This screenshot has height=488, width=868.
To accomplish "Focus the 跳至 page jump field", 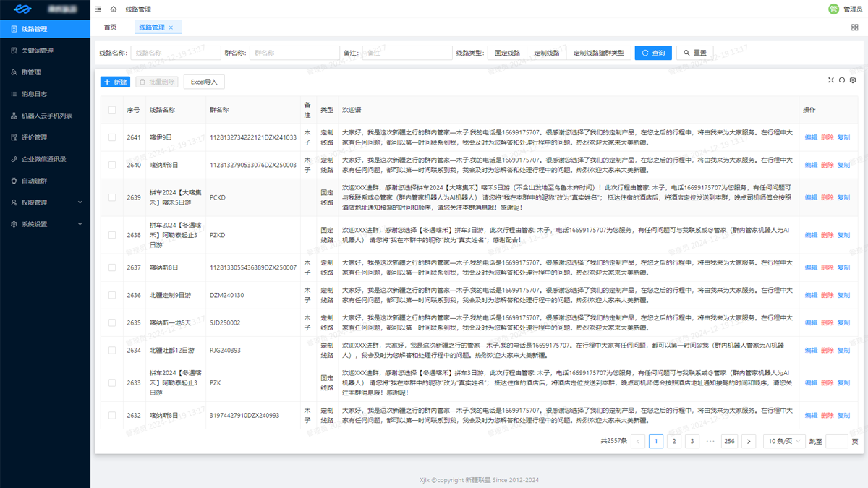I will click(836, 441).
